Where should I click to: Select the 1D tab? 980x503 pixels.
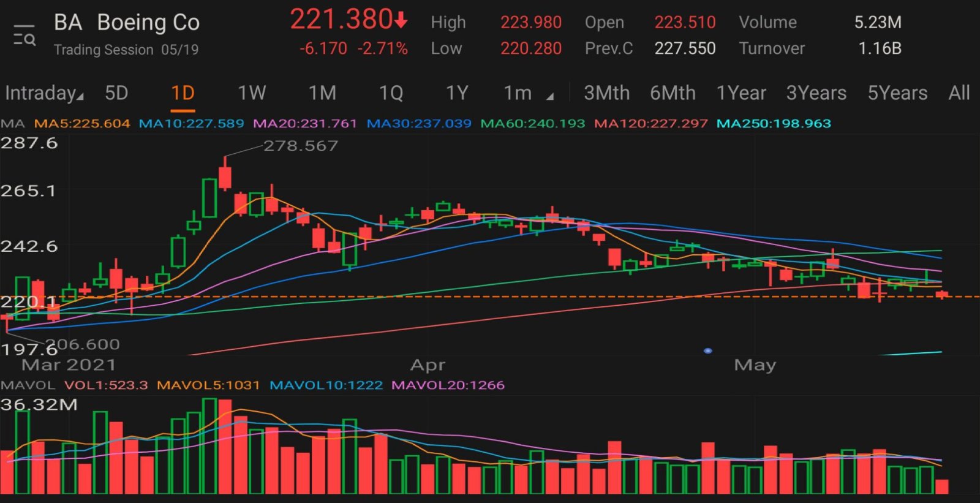pyautogui.click(x=183, y=93)
